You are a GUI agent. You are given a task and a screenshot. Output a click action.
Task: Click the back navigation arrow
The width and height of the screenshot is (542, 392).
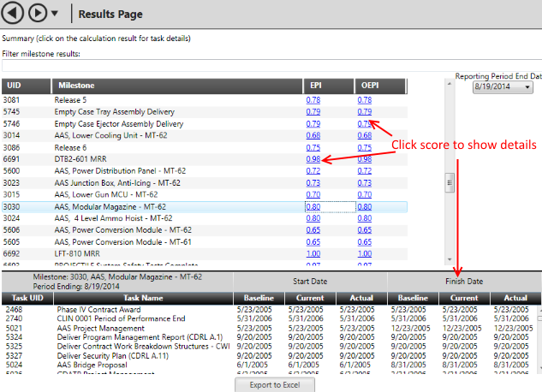pyautogui.click(x=14, y=14)
